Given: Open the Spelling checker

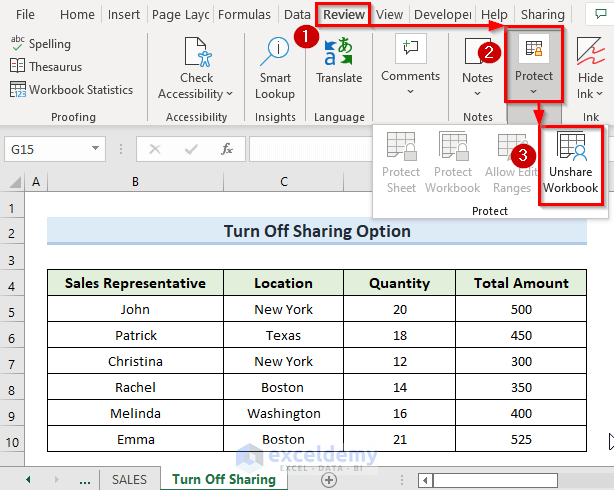Looking at the screenshot, I should [x=40, y=44].
